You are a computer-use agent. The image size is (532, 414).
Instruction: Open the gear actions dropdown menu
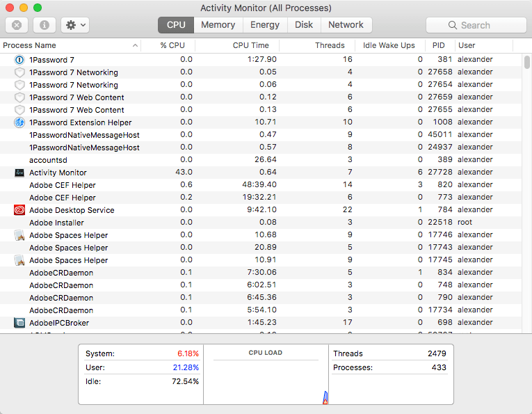(75, 25)
